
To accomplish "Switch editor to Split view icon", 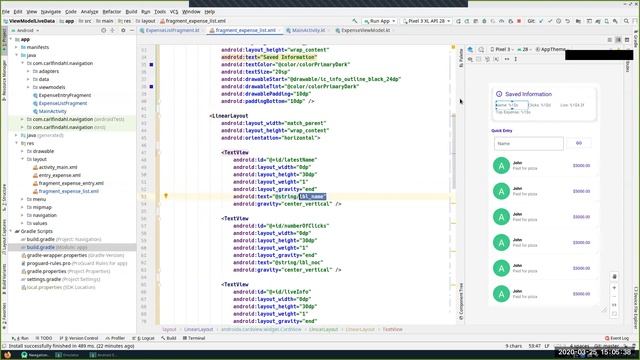I will (618, 40).
